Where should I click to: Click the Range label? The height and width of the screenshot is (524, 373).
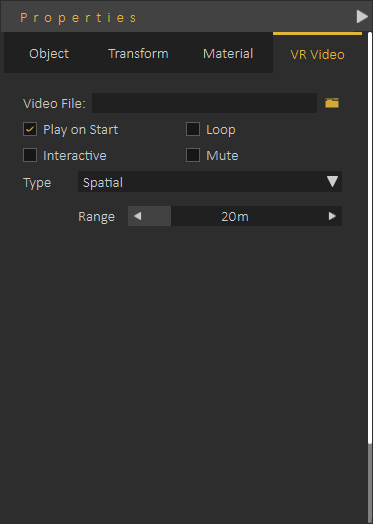pos(96,217)
